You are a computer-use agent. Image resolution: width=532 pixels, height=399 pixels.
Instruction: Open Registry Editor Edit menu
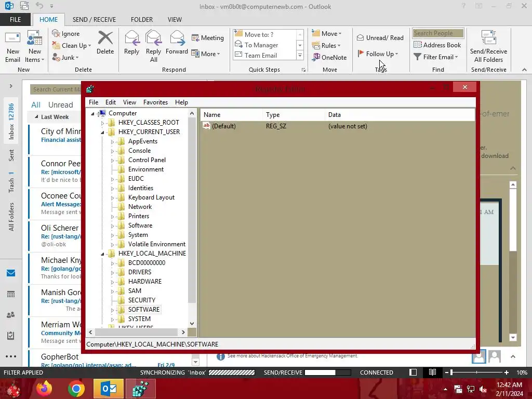pos(111,102)
